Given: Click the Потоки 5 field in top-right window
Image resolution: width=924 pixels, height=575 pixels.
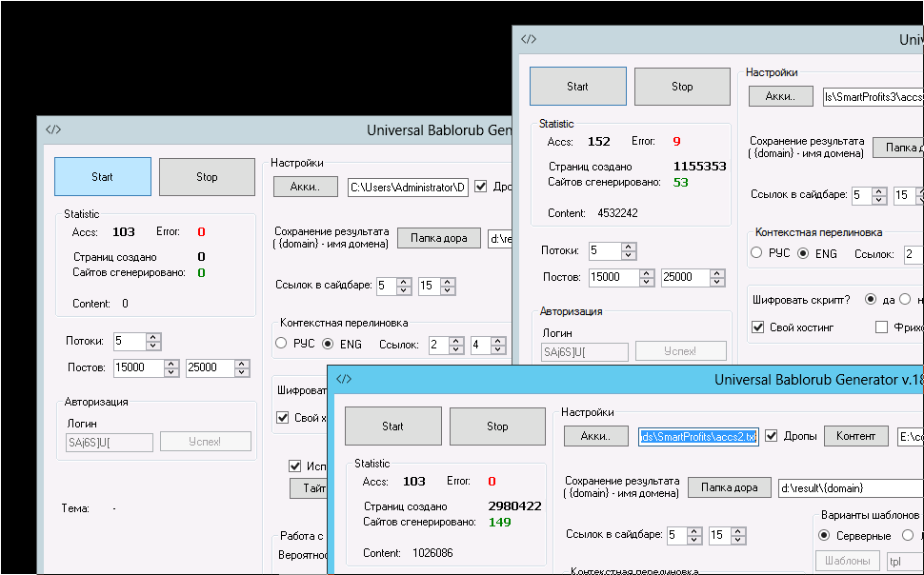Looking at the screenshot, I should (605, 251).
